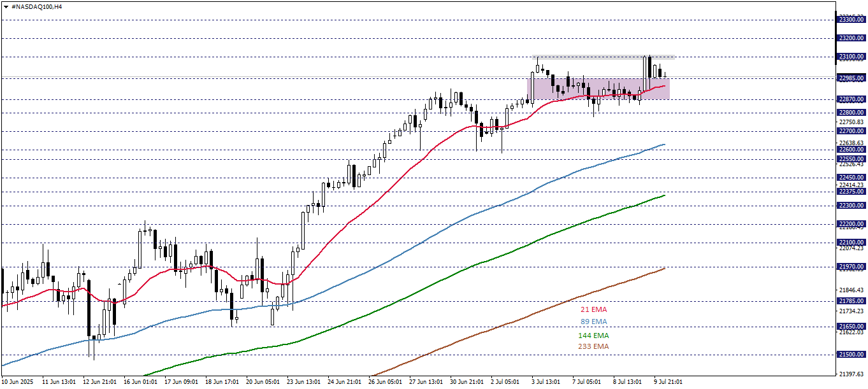Viewport: 868px width, 389px height.
Task: Click the 9 Jul 21:01 time label
Action: [x=669, y=382]
